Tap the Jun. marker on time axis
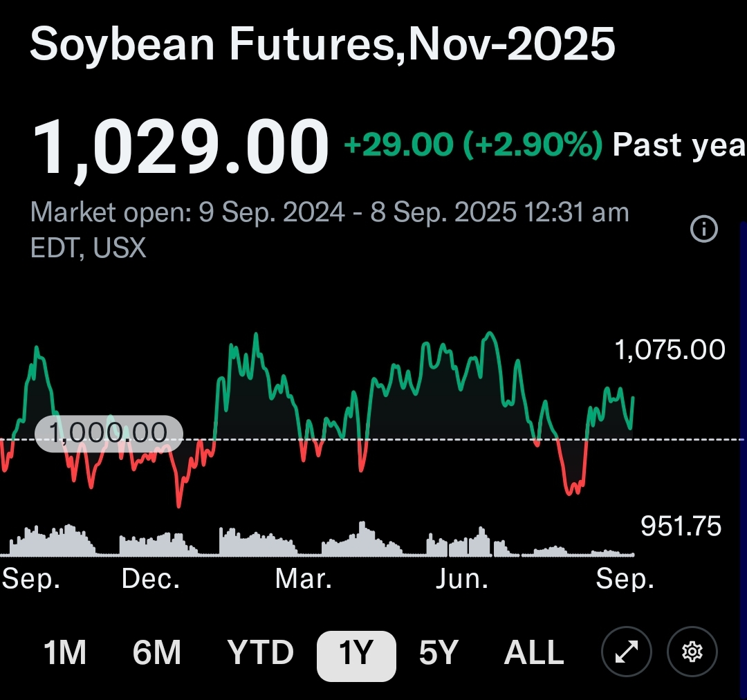Image resolution: width=747 pixels, height=700 pixels. [462, 579]
